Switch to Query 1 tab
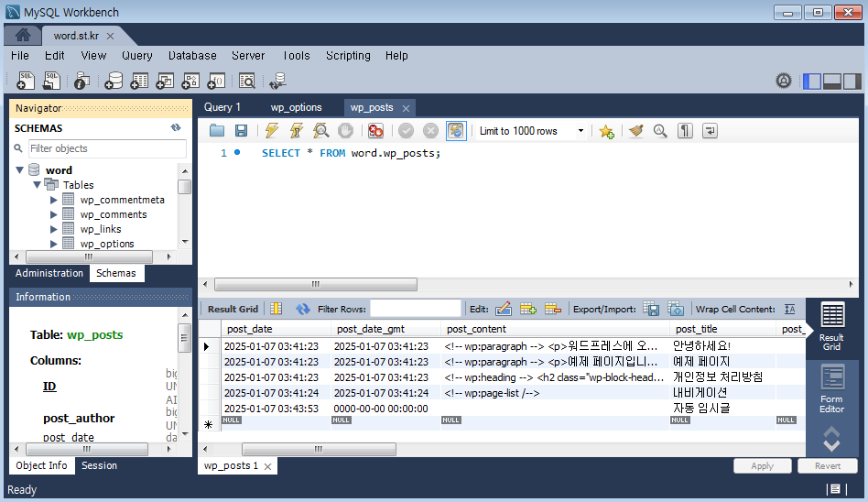 point(222,107)
